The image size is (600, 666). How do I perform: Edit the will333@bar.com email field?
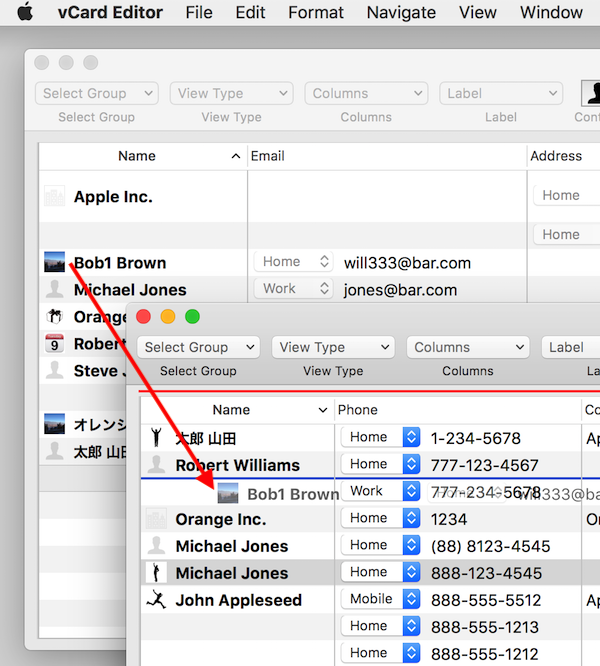pyautogui.click(x=407, y=263)
